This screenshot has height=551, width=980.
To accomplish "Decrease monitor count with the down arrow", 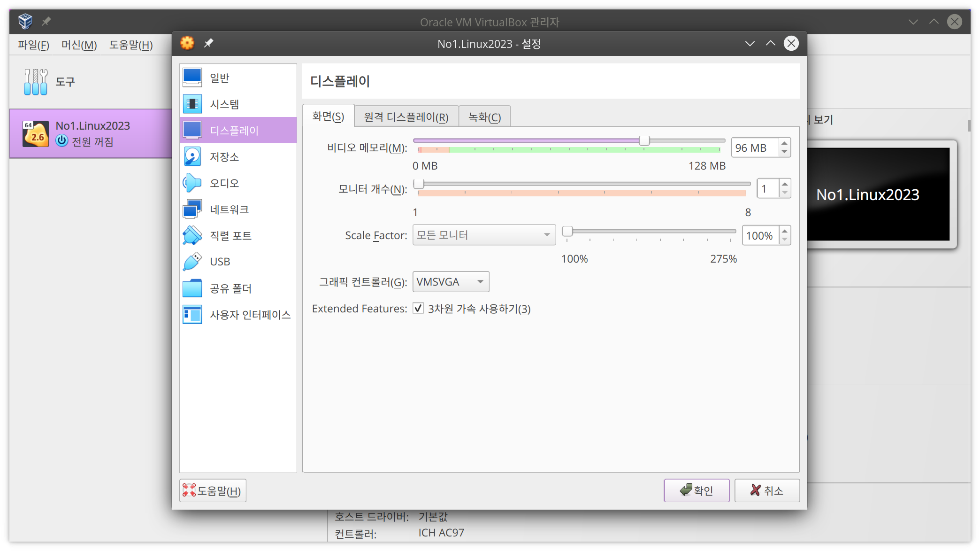I will tap(785, 193).
